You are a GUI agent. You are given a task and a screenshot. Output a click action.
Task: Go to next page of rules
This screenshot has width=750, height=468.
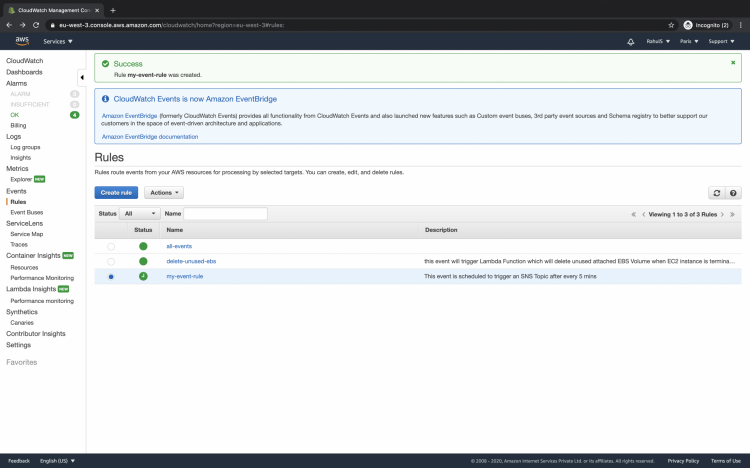click(x=722, y=214)
